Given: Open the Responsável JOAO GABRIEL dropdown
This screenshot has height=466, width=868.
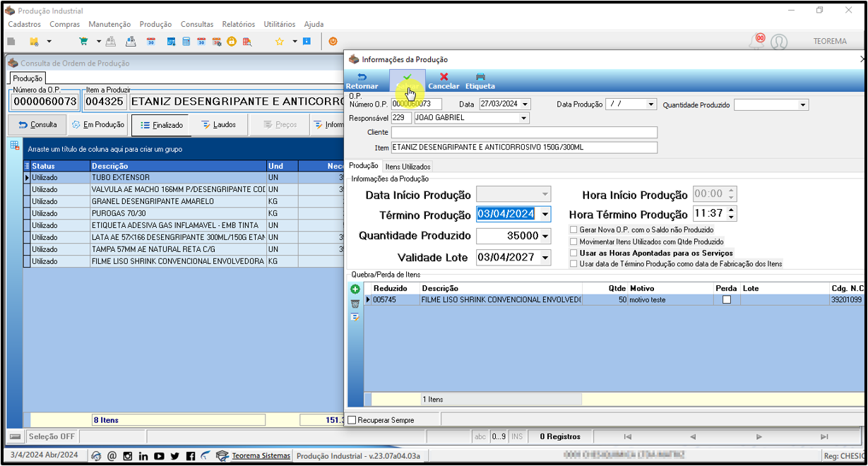Looking at the screenshot, I should [524, 118].
